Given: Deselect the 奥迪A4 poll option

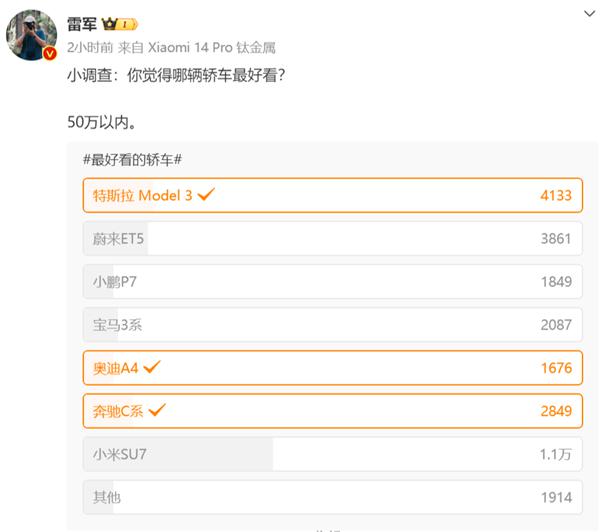Looking at the screenshot, I should click(332, 368).
